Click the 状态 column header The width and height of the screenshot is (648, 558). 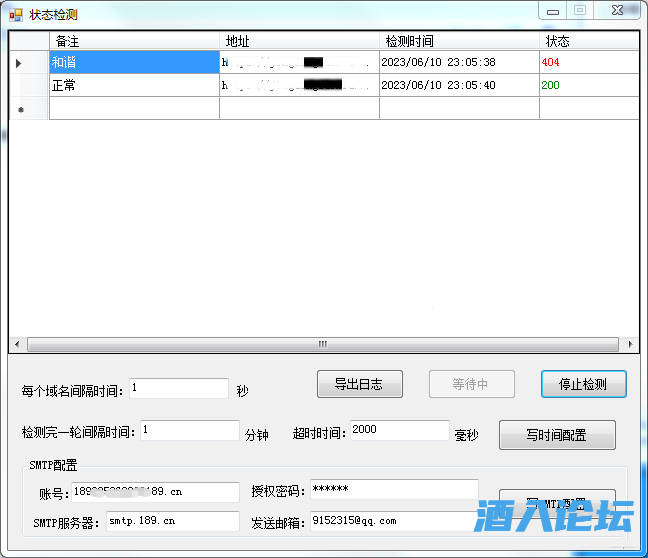(x=589, y=41)
